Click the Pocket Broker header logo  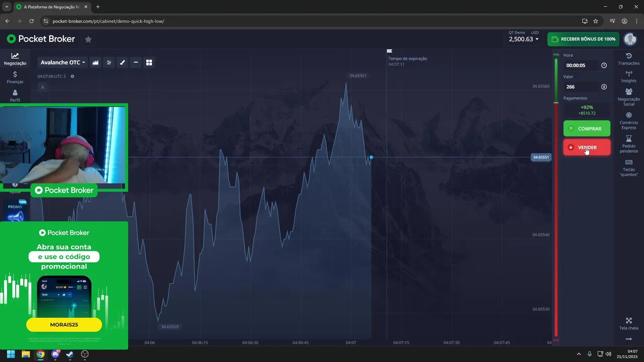tap(41, 39)
